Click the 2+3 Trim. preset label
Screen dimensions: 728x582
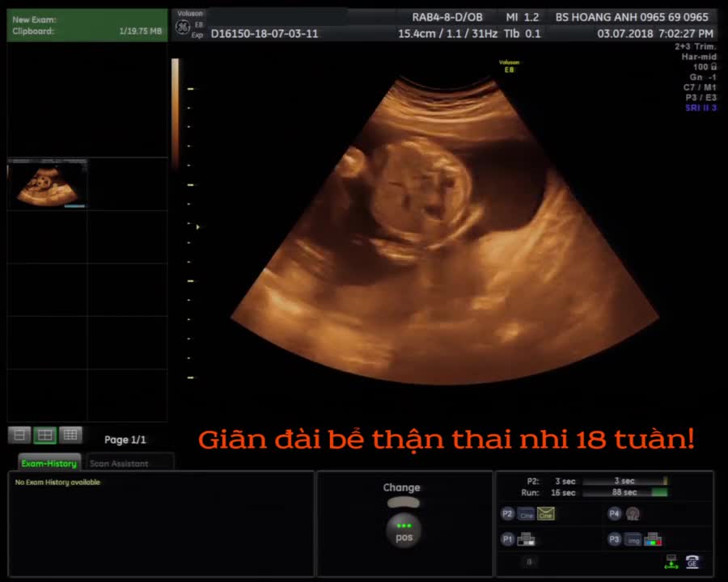(696, 46)
